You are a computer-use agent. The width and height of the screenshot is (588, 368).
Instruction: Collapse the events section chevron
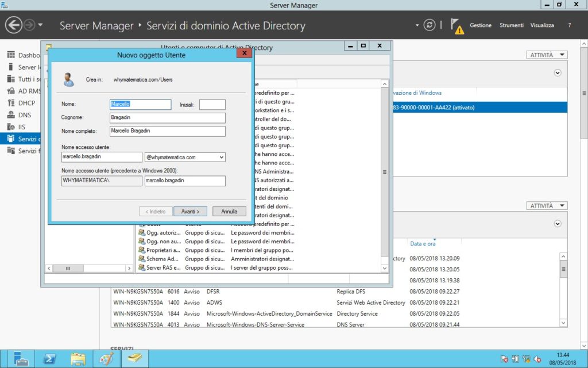click(558, 224)
